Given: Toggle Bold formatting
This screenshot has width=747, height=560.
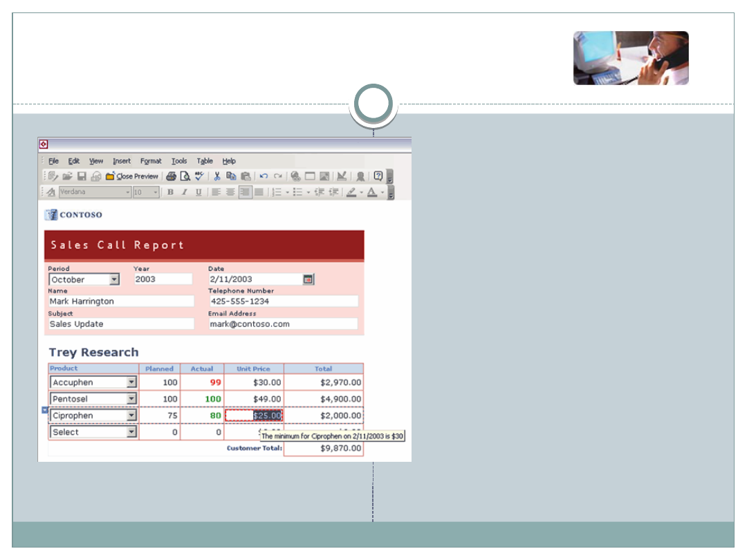Looking at the screenshot, I should tap(170, 192).
